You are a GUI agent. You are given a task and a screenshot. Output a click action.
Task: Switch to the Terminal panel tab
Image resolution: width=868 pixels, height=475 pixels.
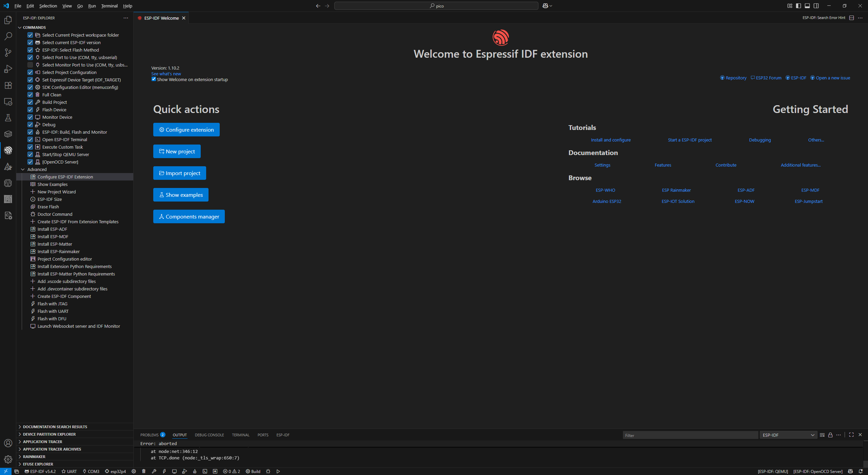240,435
